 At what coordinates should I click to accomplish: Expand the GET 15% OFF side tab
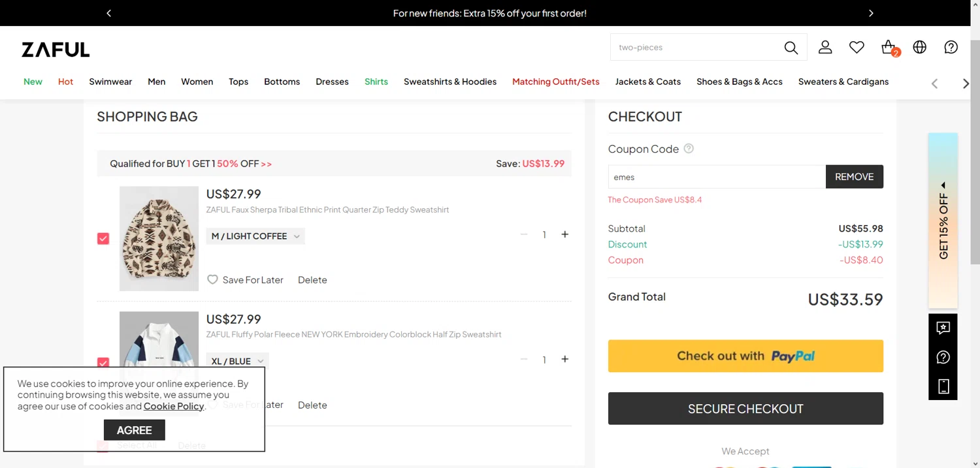pos(943,221)
